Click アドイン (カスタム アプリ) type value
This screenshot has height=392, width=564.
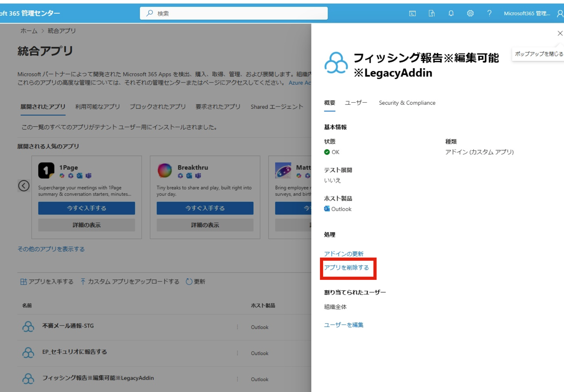pos(479,152)
